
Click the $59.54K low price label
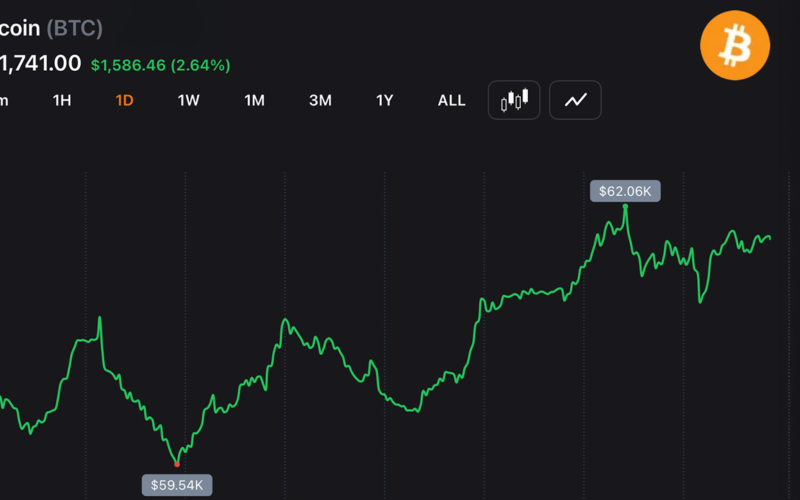177,485
